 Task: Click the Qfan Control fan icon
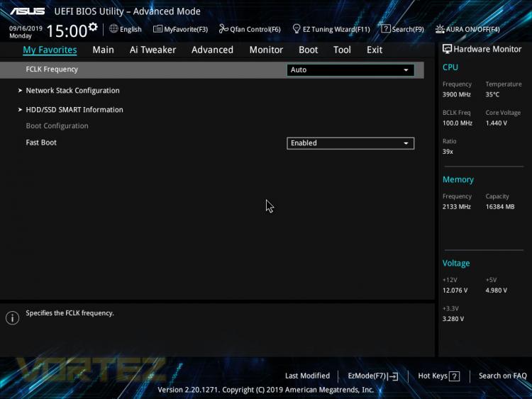223,29
